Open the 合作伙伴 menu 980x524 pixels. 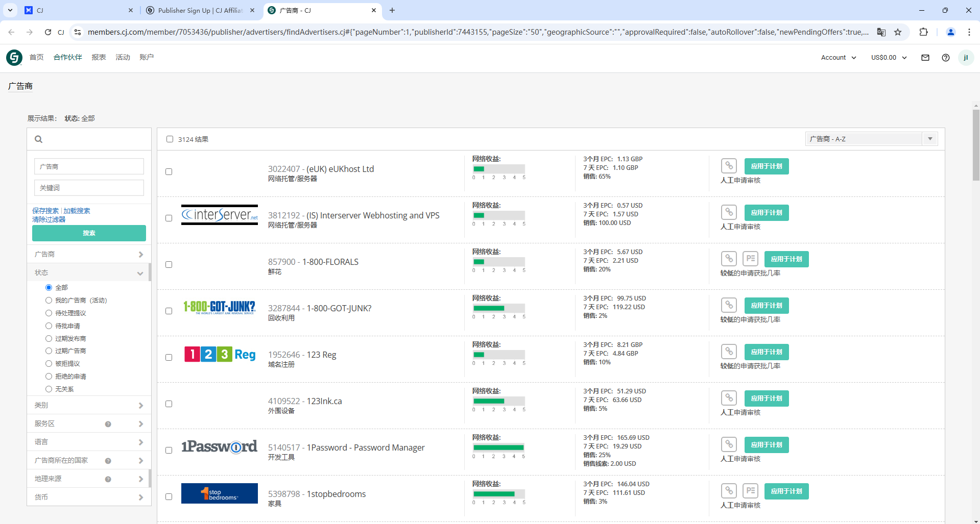point(68,57)
